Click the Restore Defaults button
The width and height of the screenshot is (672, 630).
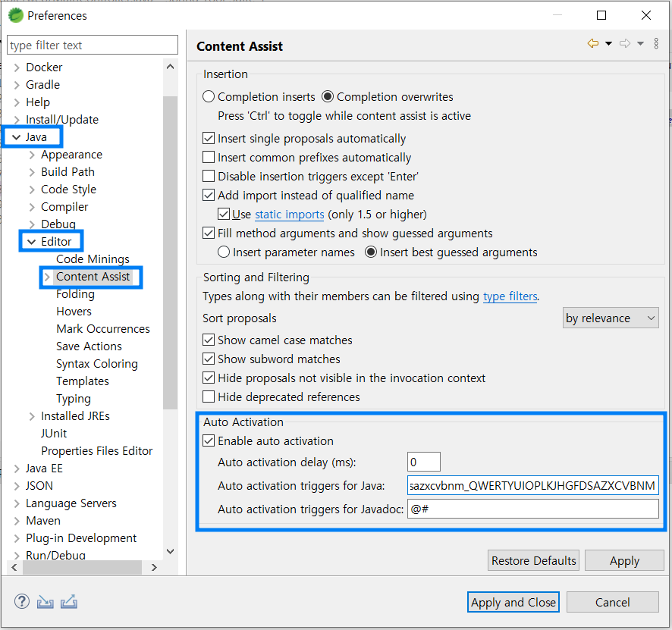coord(533,560)
